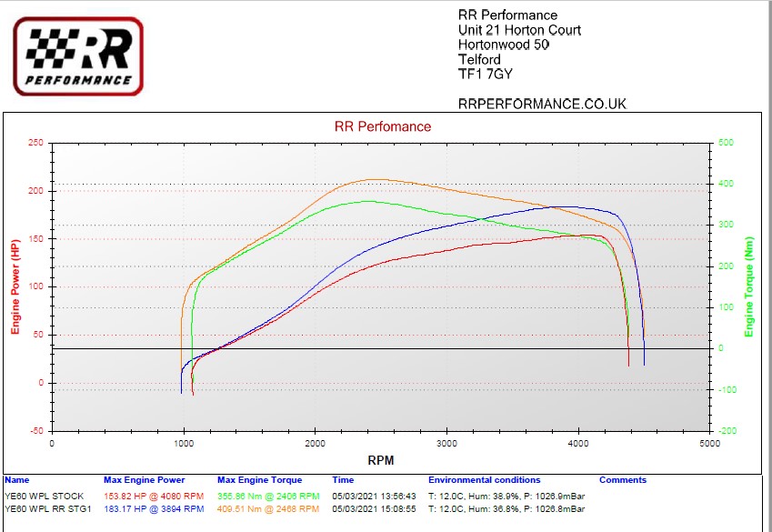772x532 pixels.
Task: Select the Engine Power (HP) axis label
Action: (x=15, y=287)
